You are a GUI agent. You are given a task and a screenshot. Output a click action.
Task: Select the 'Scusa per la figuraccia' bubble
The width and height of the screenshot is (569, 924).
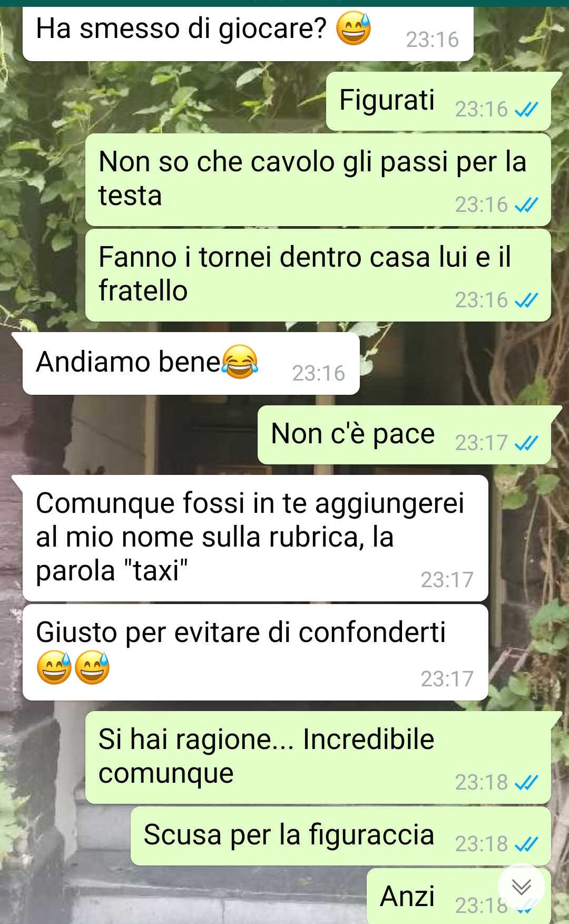pyautogui.click(x=341, y=836)
